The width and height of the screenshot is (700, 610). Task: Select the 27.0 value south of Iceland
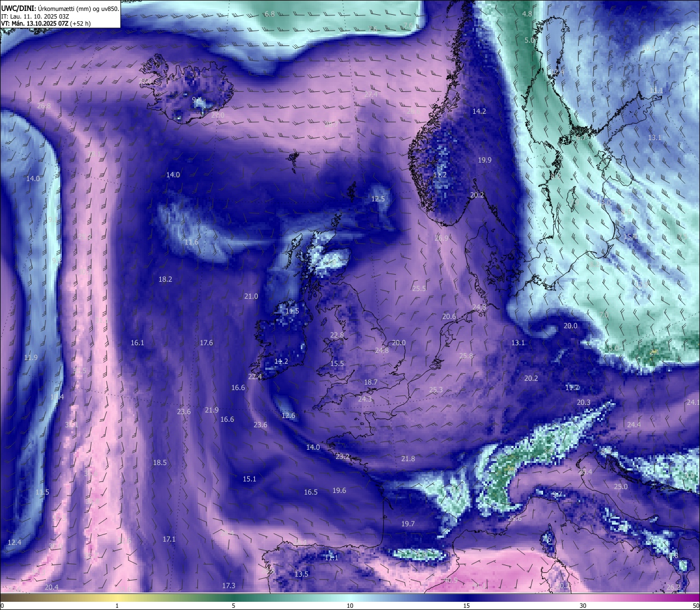pyautogui.click(x=218, y=115)
